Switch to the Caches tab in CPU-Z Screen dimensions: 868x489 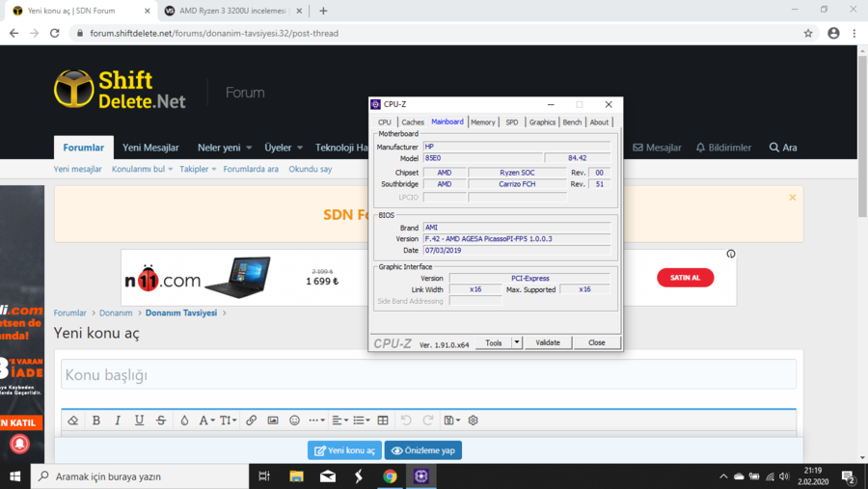pos(413,122)
